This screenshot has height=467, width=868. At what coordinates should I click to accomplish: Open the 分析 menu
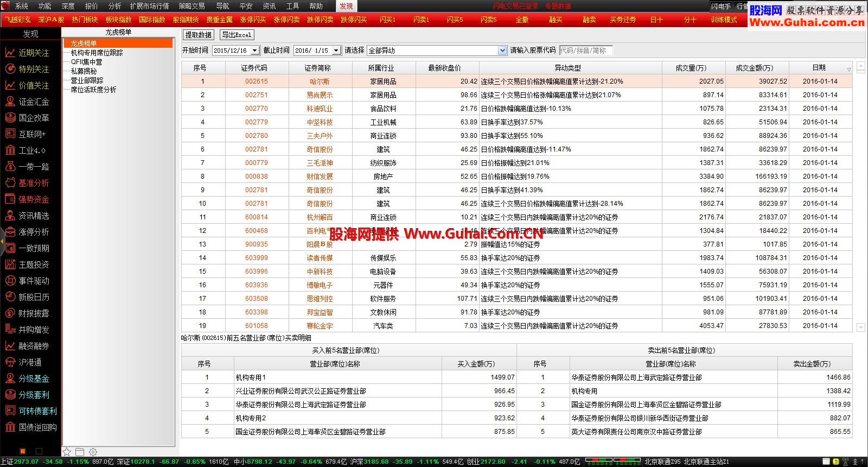114,6
